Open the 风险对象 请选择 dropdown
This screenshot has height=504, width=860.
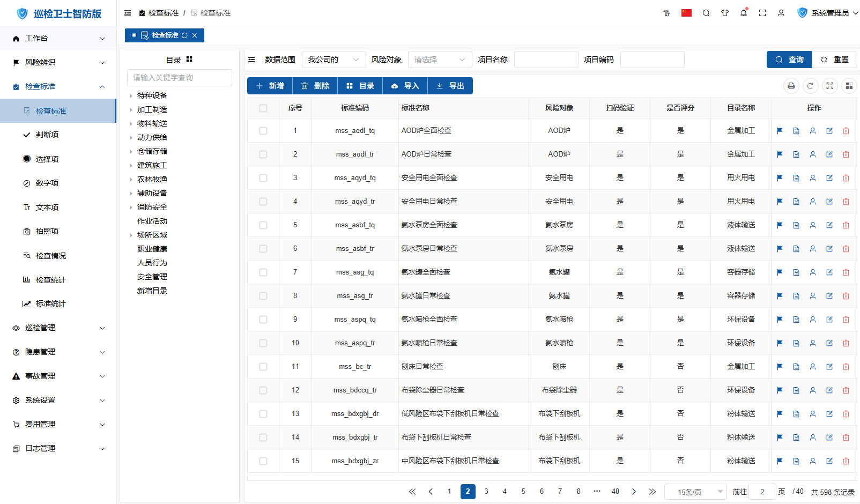[440, 60]
